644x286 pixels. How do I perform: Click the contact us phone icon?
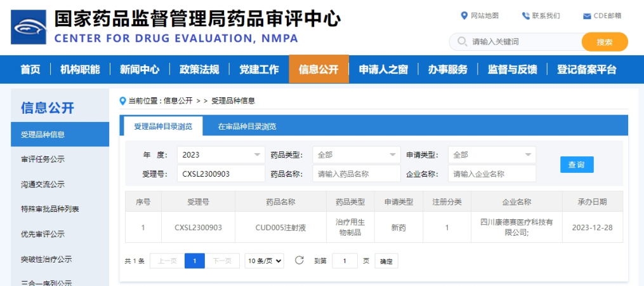[525, 16]
